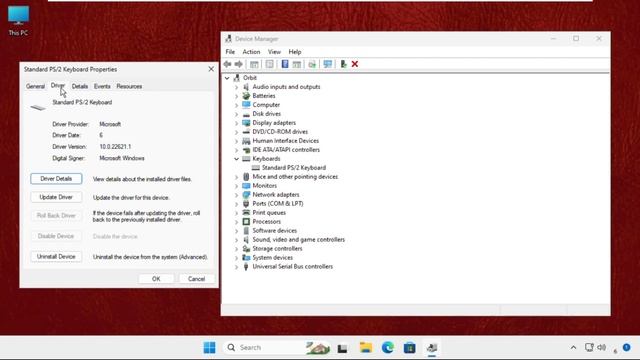The image size is (640, 360).
Task: Toggle the Show/Hide Console Tree toolbar icon
Action: pyautogui.click(x=254, y=64)
